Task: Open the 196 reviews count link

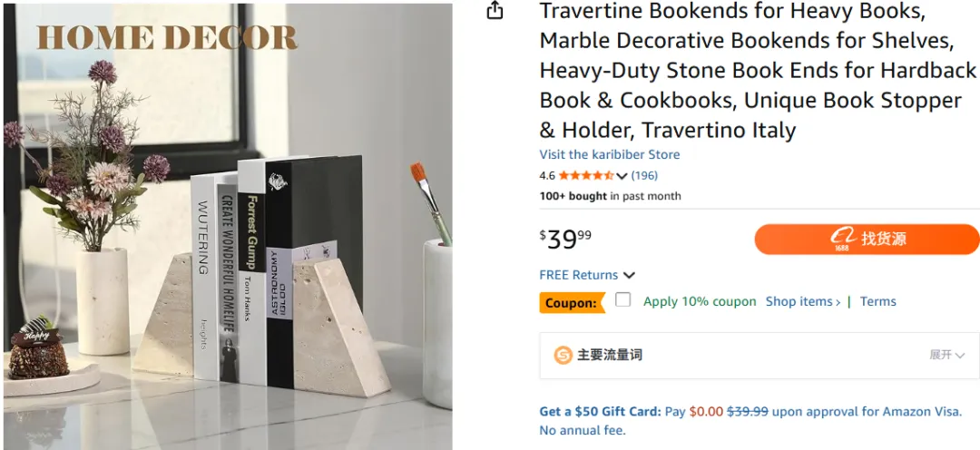Action: pos(644,176)
